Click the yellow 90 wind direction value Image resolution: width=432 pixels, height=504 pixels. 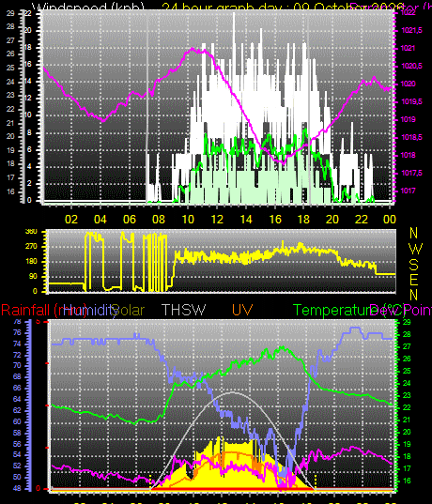point(33,277)
